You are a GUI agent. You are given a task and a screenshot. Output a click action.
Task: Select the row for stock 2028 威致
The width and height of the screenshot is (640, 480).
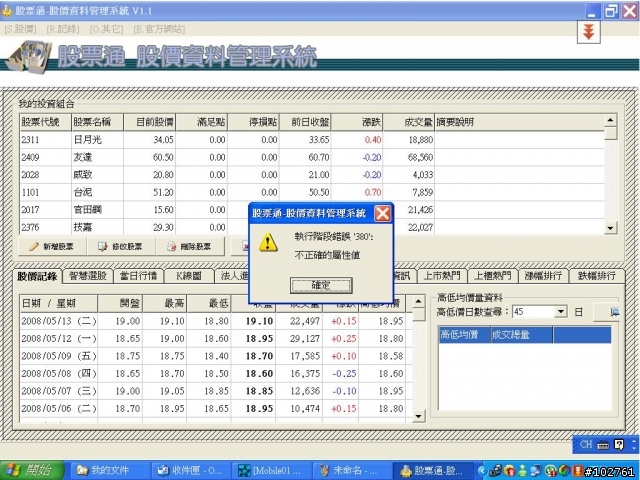tap(312, 175)
